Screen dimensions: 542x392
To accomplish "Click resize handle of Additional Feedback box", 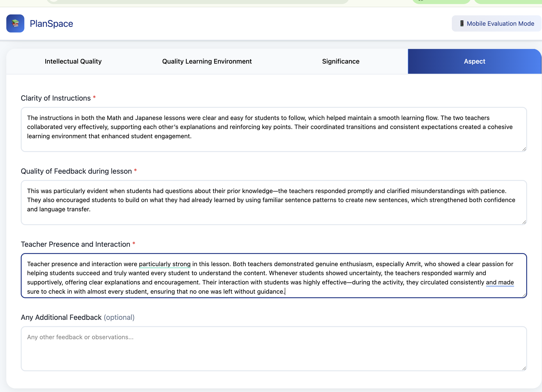I will [x=524, y=368].
